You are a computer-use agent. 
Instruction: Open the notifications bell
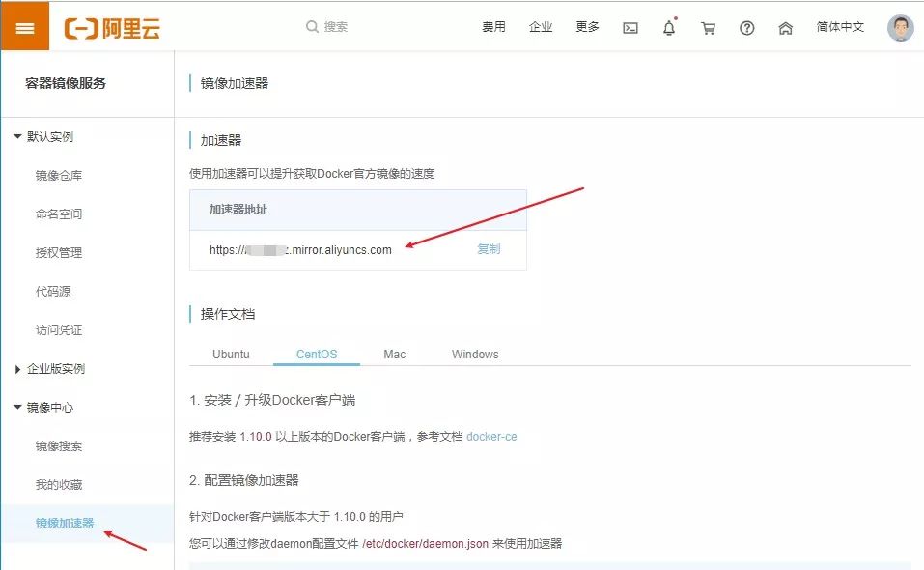point(669,28)
